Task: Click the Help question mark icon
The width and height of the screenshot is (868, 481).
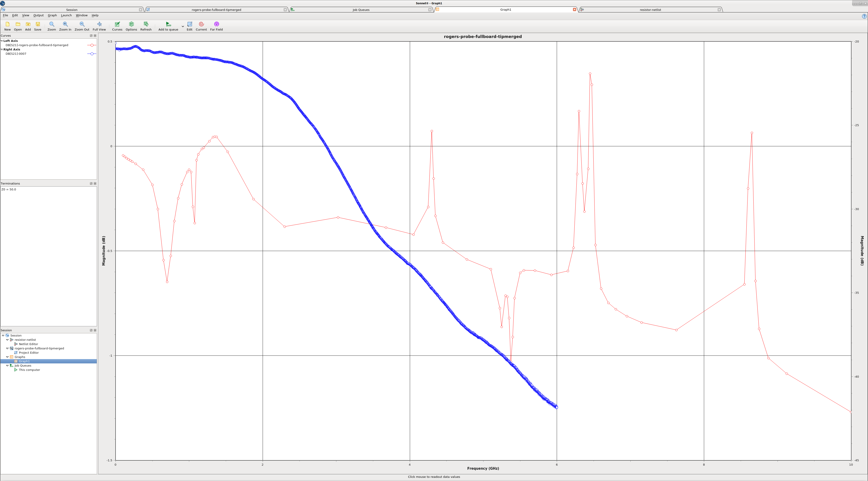Action: pyautogui.click(x=864, y=16)
